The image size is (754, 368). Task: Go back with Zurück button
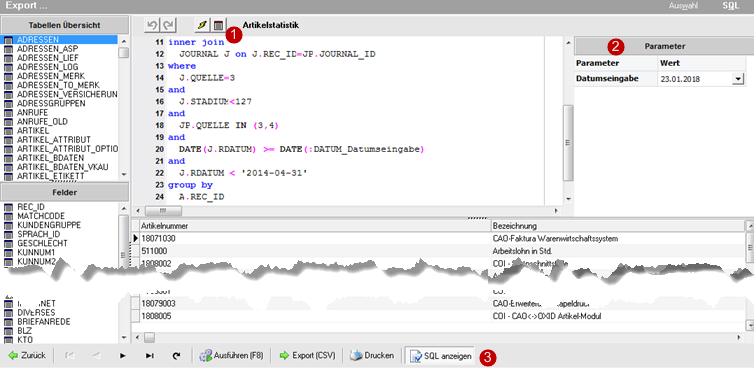[27, 355]
